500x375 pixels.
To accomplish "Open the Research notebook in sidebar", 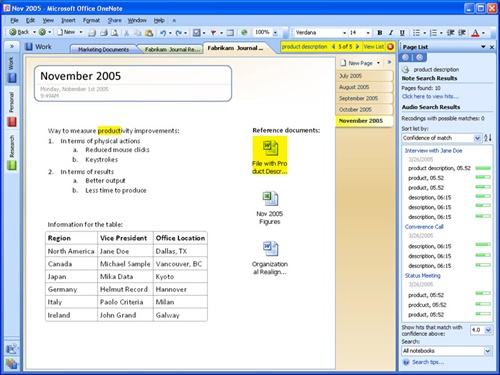I will (12, 152).
